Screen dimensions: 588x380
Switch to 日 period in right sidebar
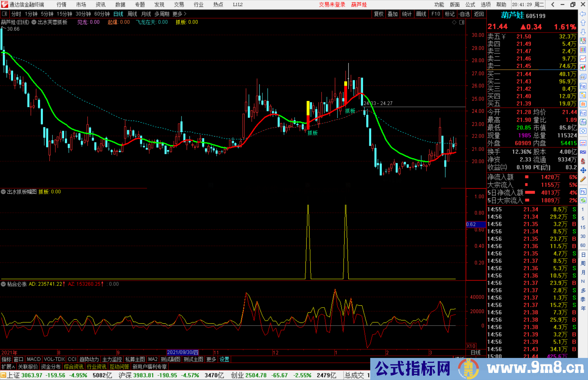pyautogui.click(x=583, y=255)
